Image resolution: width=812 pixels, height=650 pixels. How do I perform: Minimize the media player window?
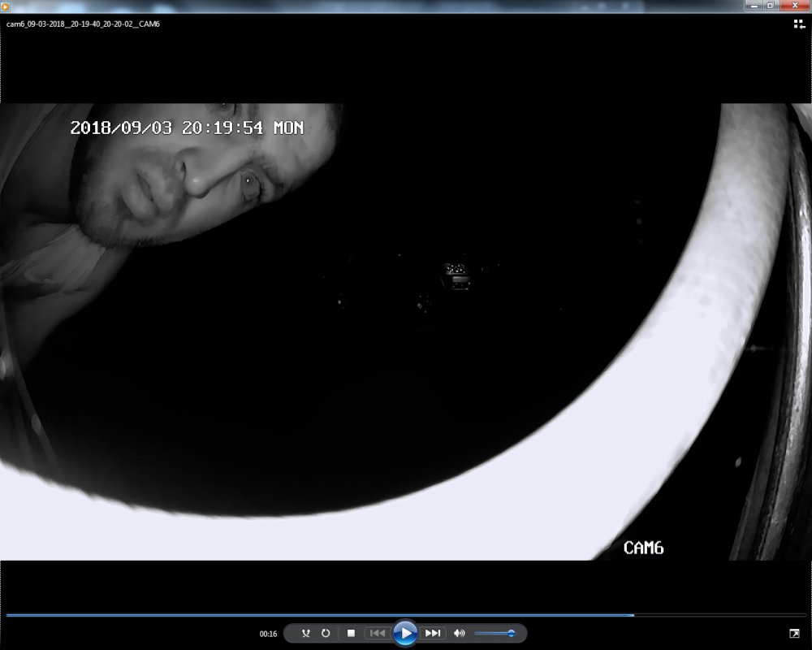click(754, 5)
